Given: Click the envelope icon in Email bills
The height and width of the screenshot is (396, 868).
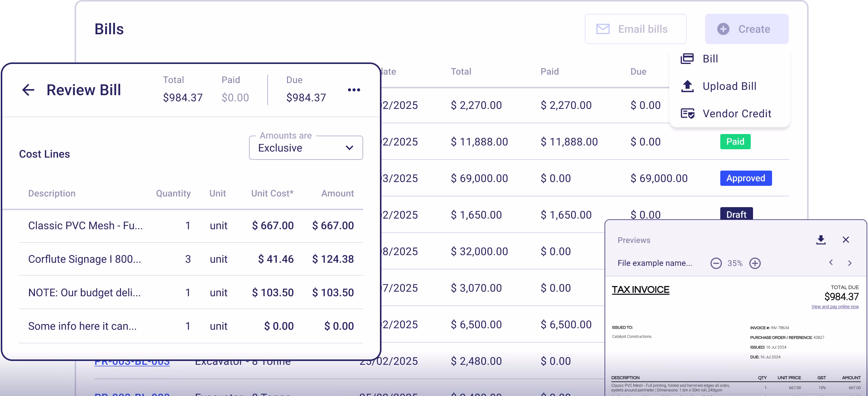Looking at the screenshot, I should point(603,29).
